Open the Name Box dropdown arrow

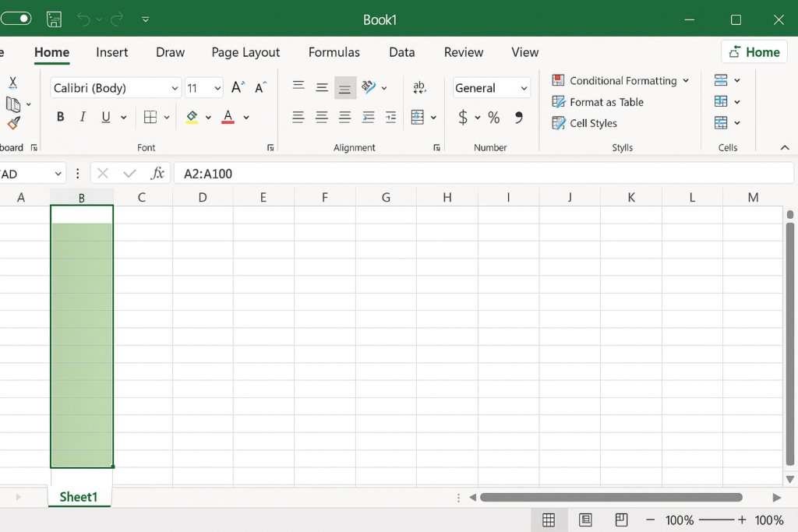[x=58, y=174]
